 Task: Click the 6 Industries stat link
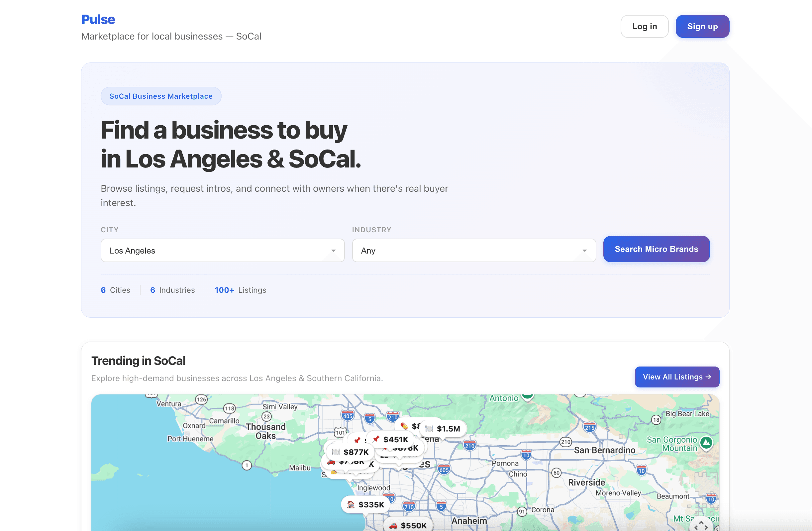(172, 290)
